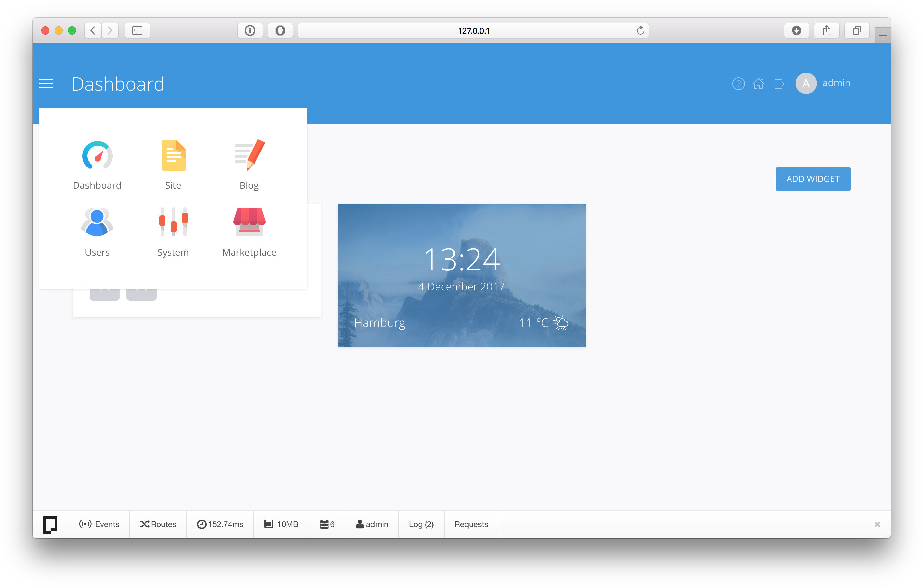Toggle the Safari sidebar

137,30
